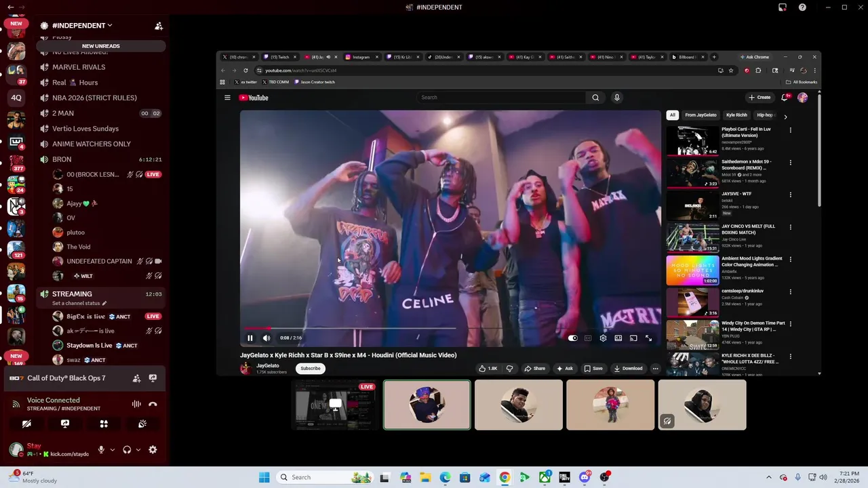Open Discord activities launcher

pos(104,424)
